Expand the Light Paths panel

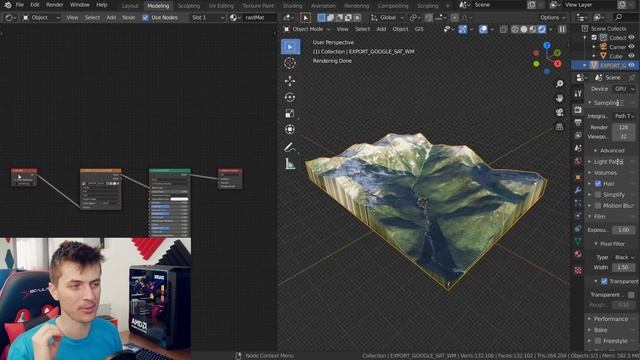(609, 162)
